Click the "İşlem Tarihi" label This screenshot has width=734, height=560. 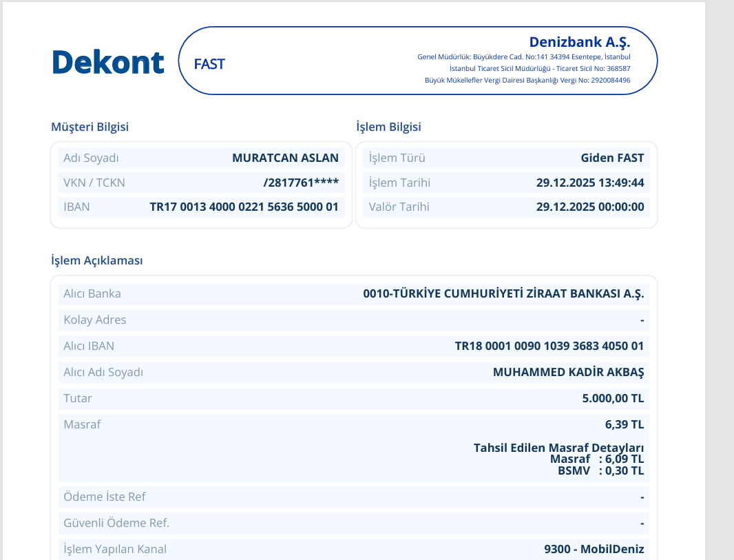(x=399, y=183)
